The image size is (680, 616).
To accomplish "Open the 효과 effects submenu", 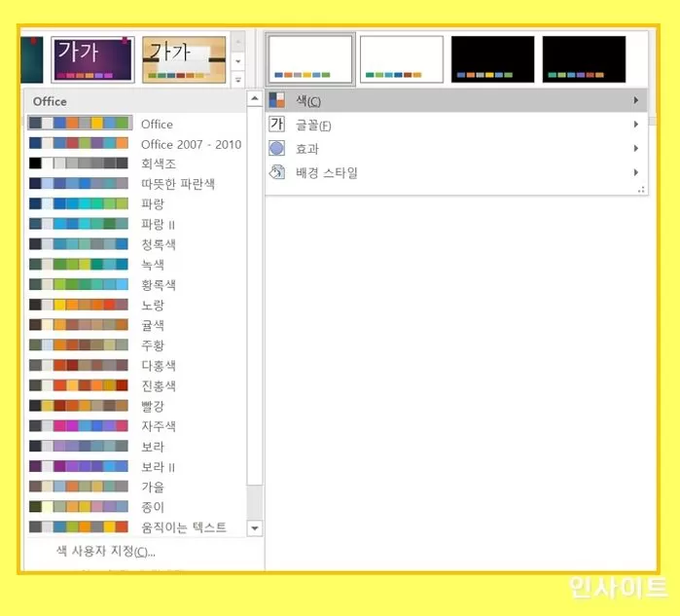I will (x=456, y=149).
